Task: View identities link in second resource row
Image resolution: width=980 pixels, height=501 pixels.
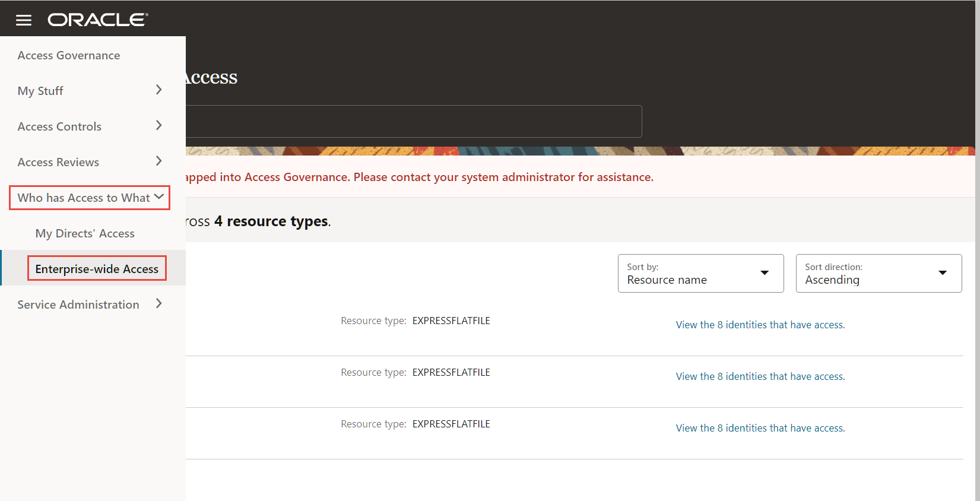Action: 760,376
